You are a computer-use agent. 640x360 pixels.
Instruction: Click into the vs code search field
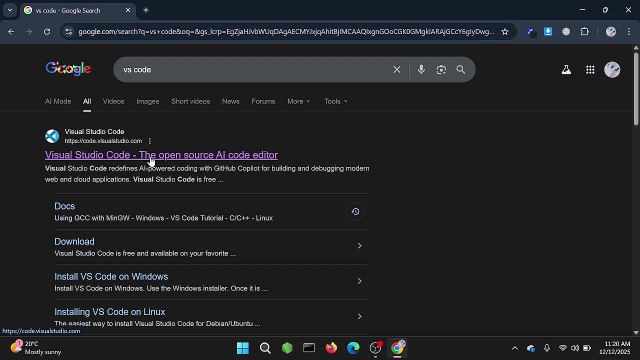[x=253, y=70]
